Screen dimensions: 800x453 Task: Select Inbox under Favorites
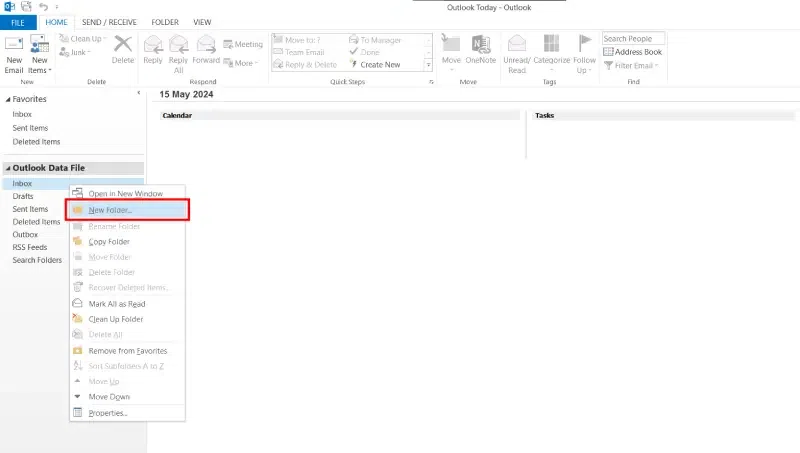[22, 114]
